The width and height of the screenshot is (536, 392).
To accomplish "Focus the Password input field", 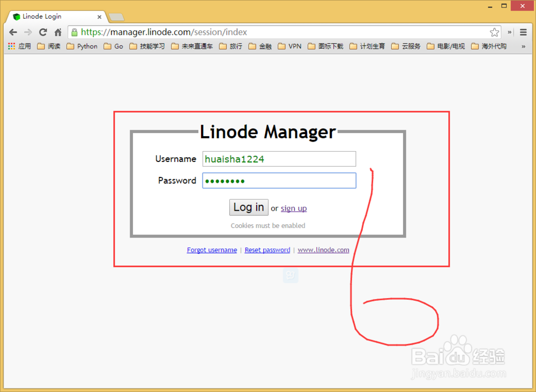I will pyautogui.click(x=279, y=181).
